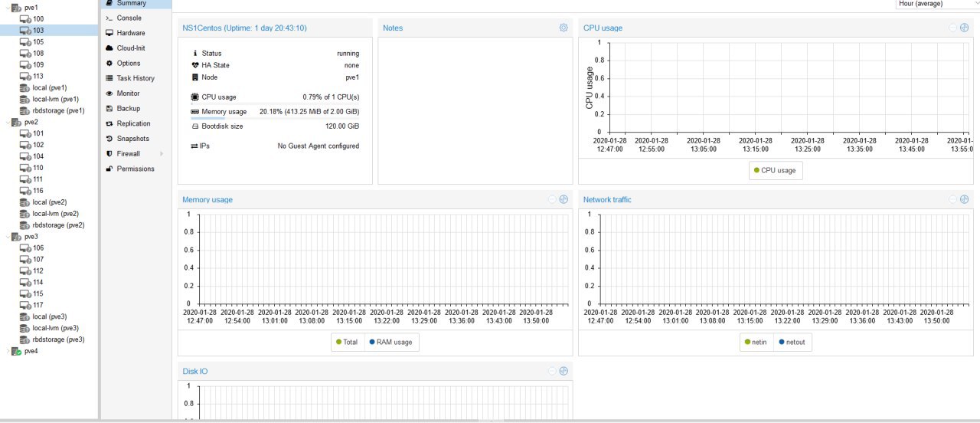Open the Options menu item

136,63
